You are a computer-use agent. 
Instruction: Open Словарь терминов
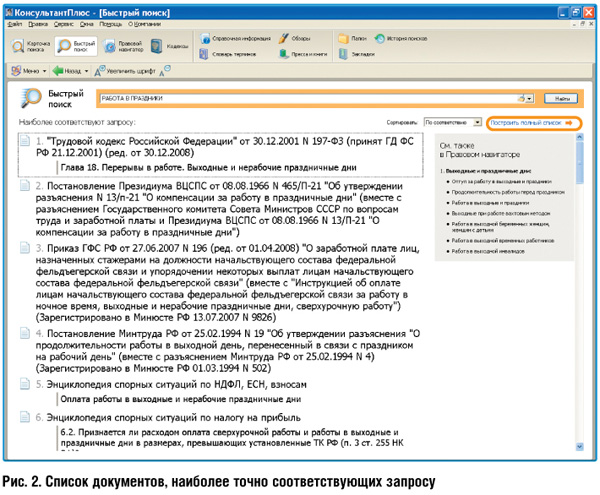228,54
